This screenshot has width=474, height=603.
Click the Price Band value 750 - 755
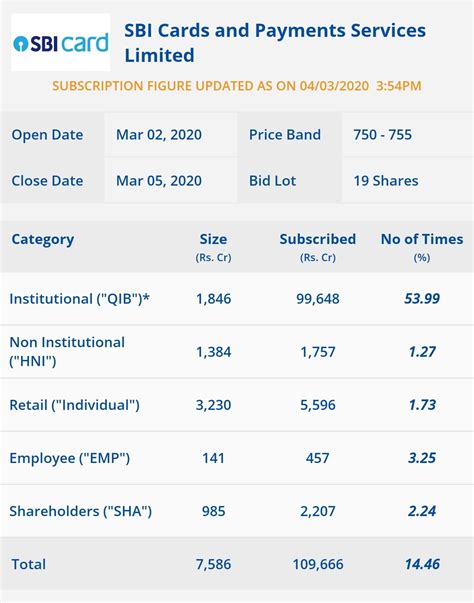[383, 135]
